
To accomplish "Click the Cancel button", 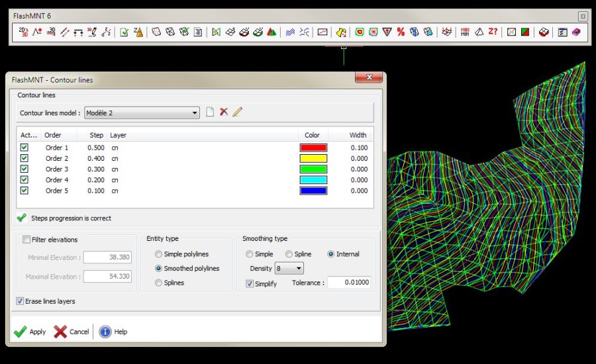I will (x=72, y=332).
